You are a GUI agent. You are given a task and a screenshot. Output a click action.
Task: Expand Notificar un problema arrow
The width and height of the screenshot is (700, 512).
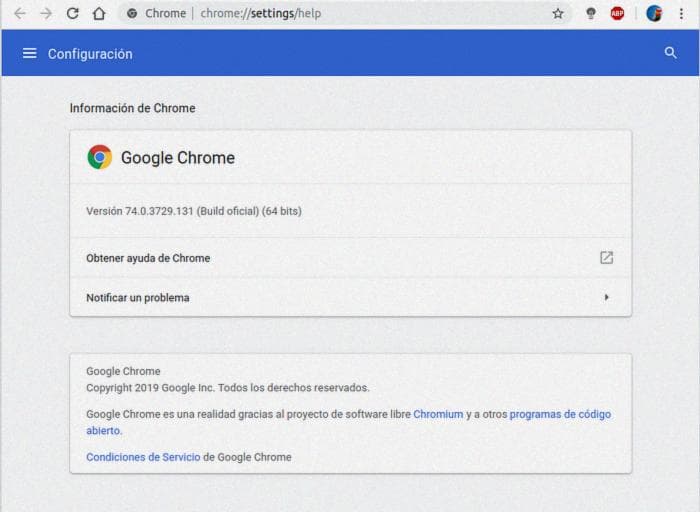pyautogui.click(x=606, y=297)
